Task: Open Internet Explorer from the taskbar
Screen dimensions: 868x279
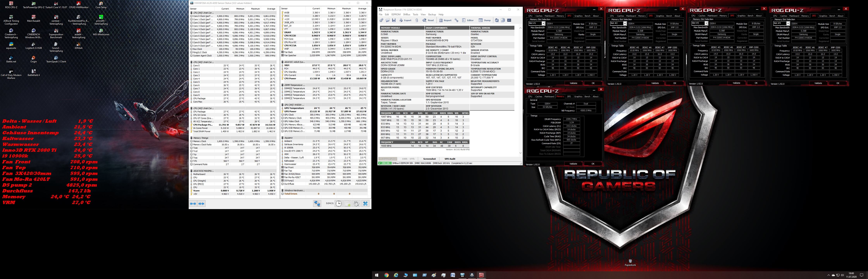Action: tap(396, 275)
